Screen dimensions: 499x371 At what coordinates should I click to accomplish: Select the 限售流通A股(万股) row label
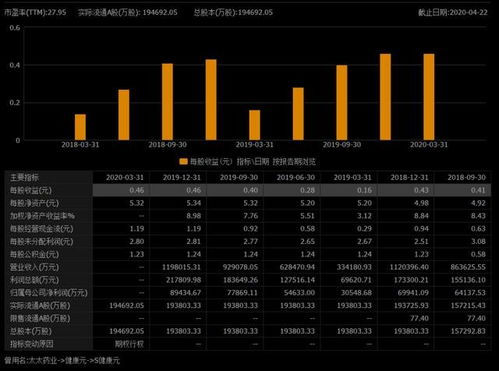40,318
